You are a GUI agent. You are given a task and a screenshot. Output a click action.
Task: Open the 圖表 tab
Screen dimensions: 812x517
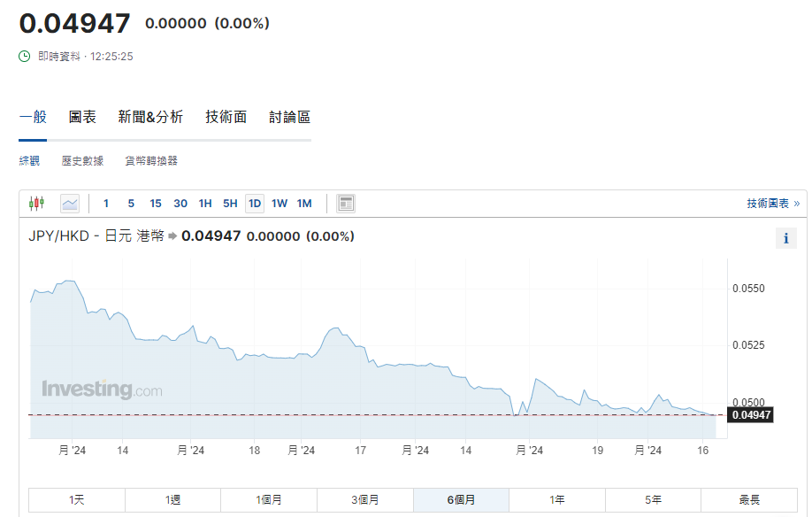click(82, 117)
